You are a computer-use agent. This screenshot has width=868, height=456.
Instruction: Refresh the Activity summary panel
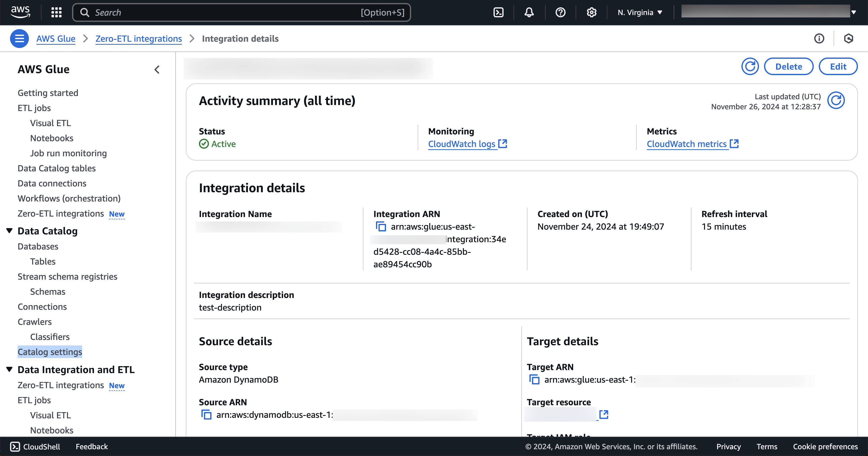(836, 100)
